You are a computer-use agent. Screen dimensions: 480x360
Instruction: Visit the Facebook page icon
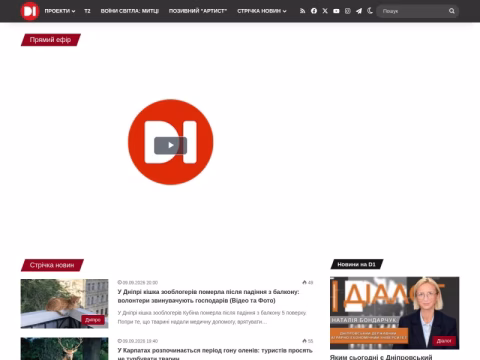click(314, 11)
